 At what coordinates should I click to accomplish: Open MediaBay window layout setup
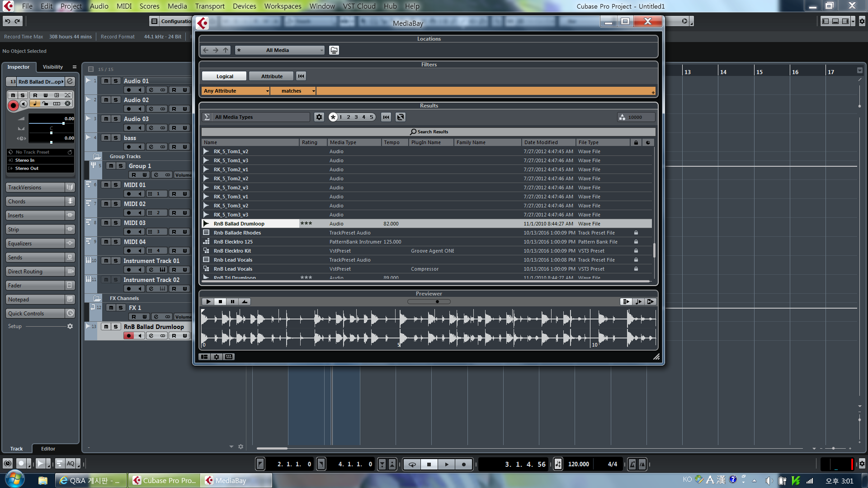pos(204,357)
